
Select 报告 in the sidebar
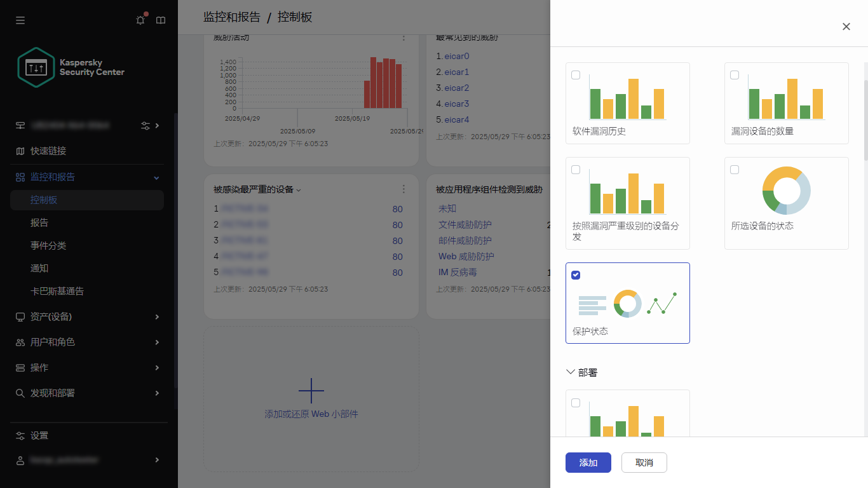click(39, 222)
